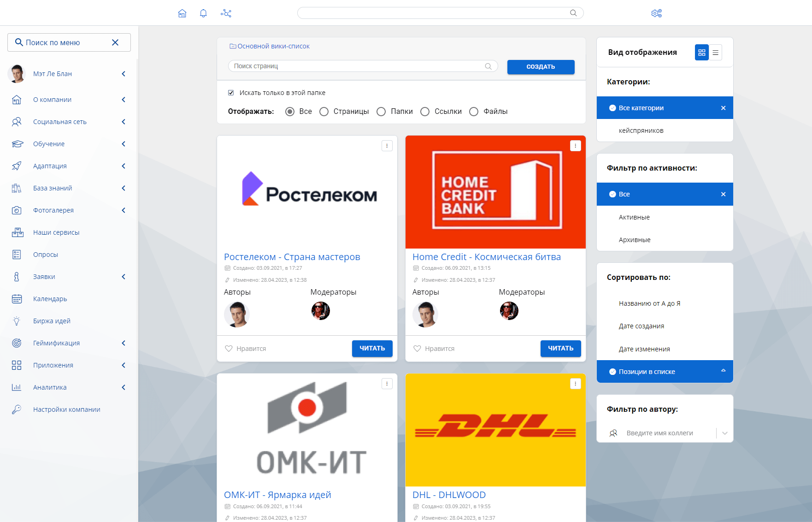Like the Home Credit card with heart
Viewport: 812px width, 522px height.
tap(417, 349)
